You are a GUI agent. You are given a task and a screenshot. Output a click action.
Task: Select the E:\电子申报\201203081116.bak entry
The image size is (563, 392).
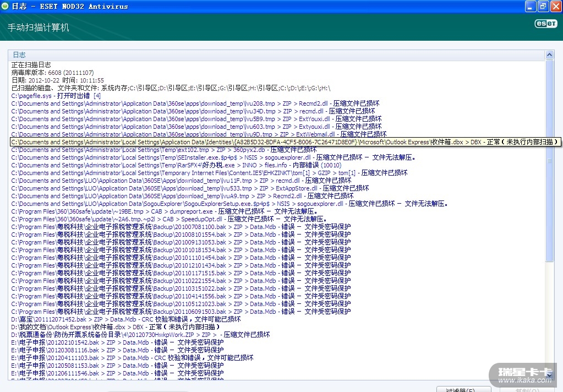point(117,350)
